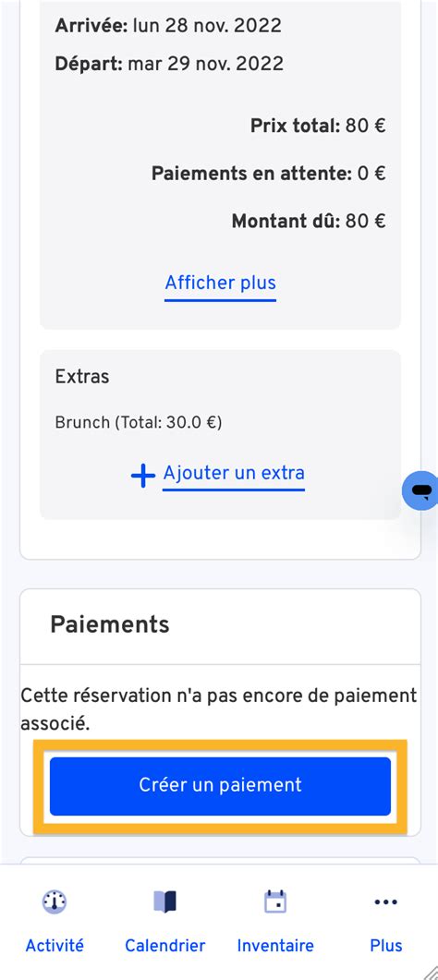Image resolution: width=438 pixels, height=980 pixels.
Task: Select the Inventaire calendar icon
Action: point(275,901)
